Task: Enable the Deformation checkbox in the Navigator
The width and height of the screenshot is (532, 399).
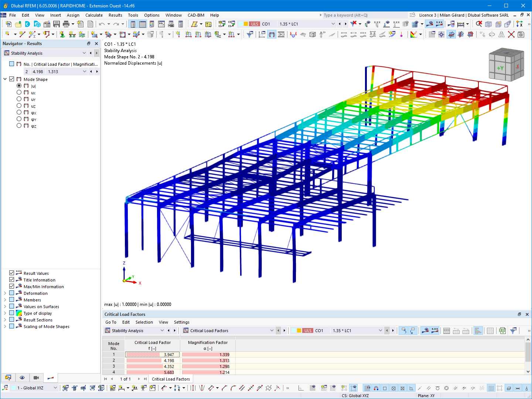Action: click(x=11, y=293)
